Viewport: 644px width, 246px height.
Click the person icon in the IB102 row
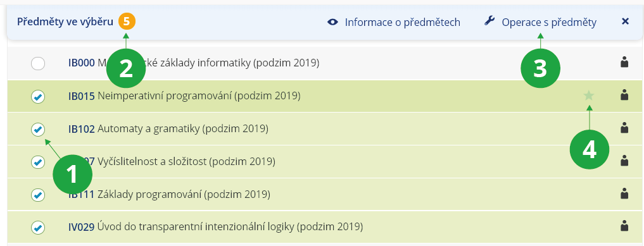[x=624, y=128]
